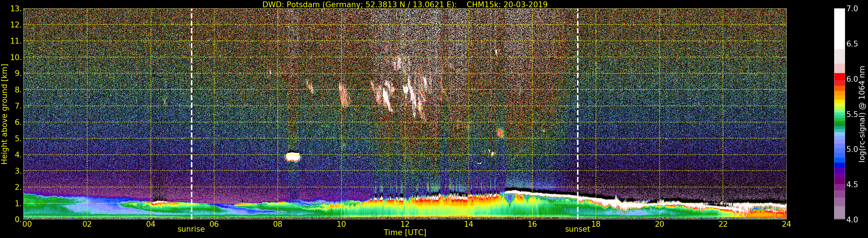868x238 pixels.
Task: Click the '24' time tick label
Action: tap(786, 224)
